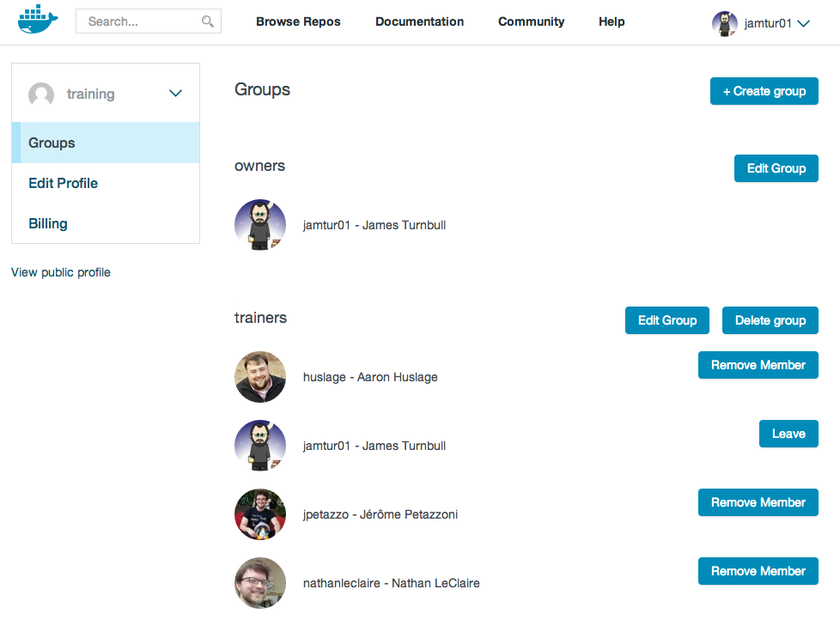Click jamtur01 avatar in owners group
The width and height of the screenshot is (840, 632).
[x=260, y=225]
